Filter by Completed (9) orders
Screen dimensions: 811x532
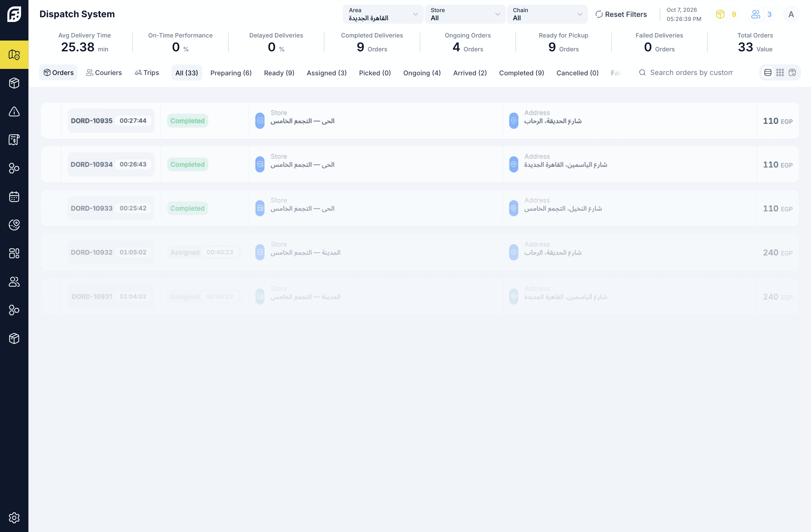pos(521,73)
